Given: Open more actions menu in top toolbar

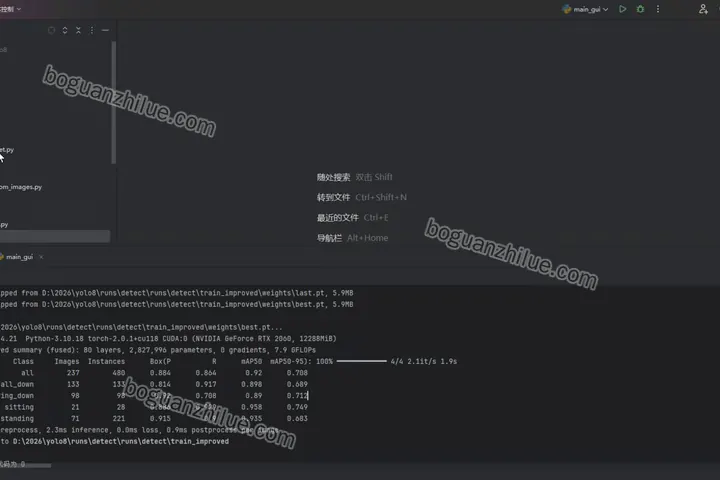Looking at the screenshot, I should [x=658, y=9].
